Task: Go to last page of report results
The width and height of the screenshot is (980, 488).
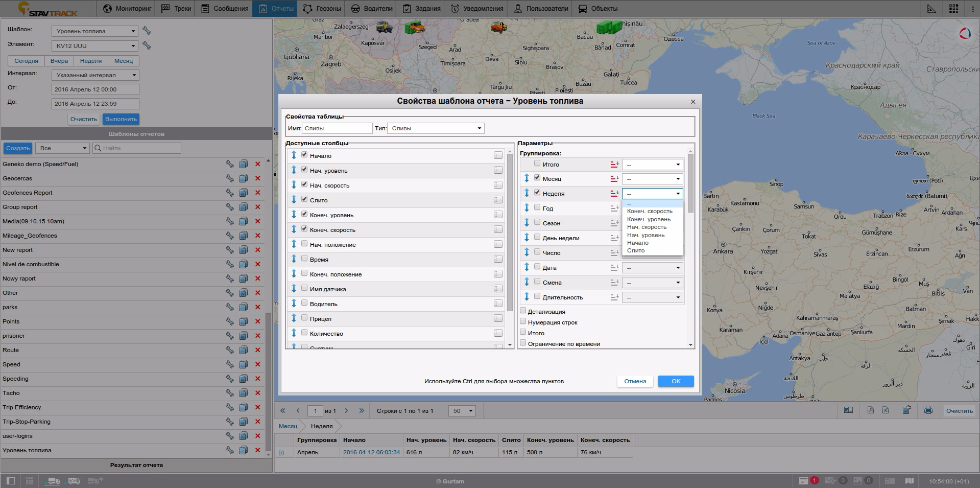Action: 362,410
